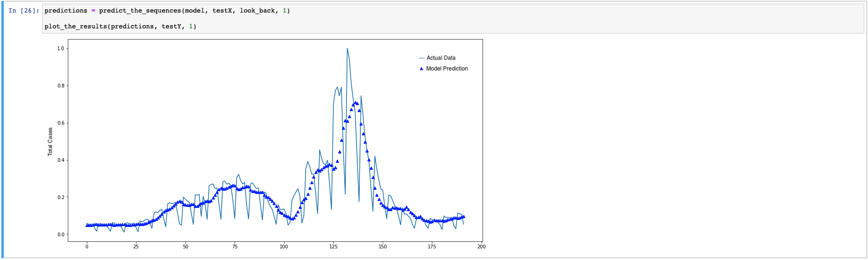Click the 150 x-axis tick label
868x260 pixels.
point(383,247)
